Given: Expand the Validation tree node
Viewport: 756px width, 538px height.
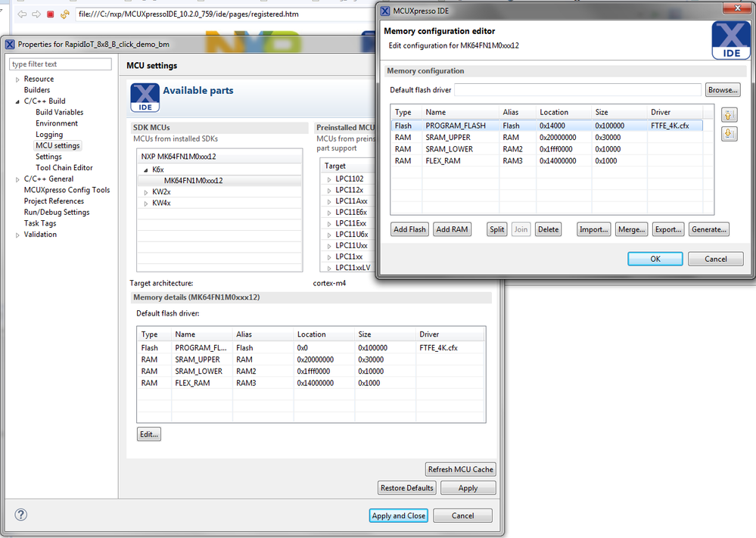Looking at the screenshot, I should click(18, 235).
